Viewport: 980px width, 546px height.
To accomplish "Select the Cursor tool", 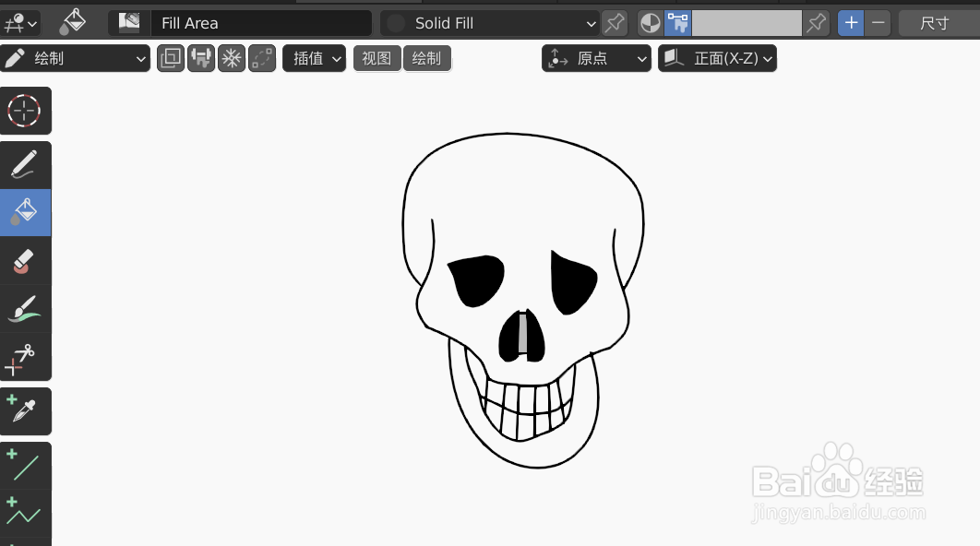I will click(25, 112).
